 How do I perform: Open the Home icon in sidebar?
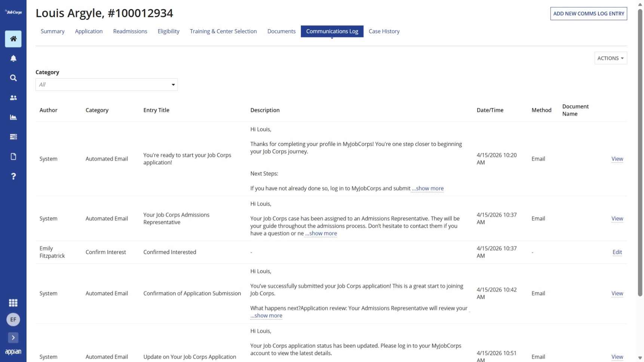13,39
